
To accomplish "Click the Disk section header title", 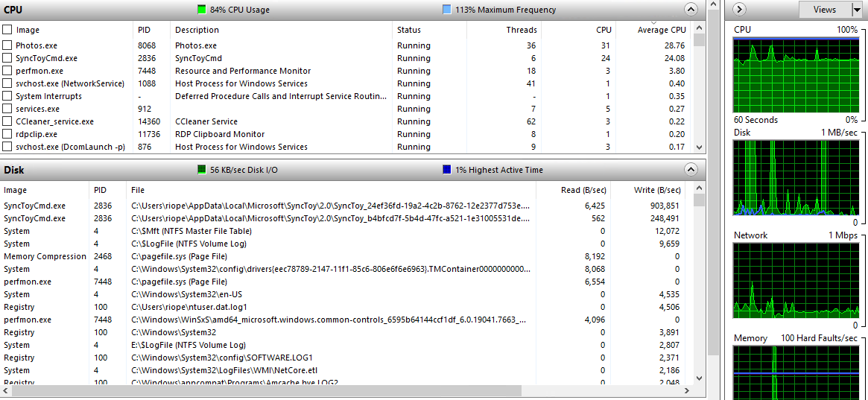I will [14, 171].
